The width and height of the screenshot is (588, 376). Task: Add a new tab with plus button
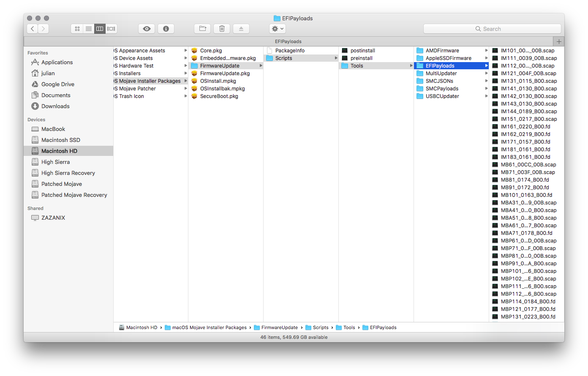[x=559, y=41]
